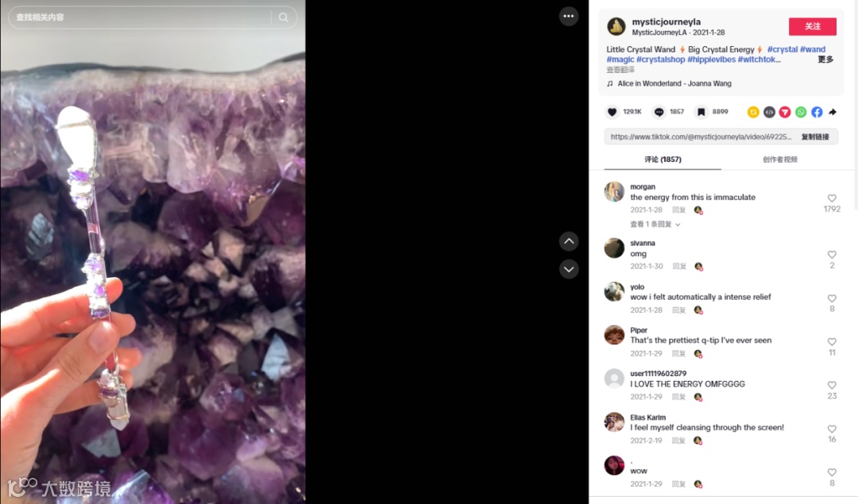Screen dimensions: 858x504
Task: Click the copy link button
Action: (x=815, y=137)
